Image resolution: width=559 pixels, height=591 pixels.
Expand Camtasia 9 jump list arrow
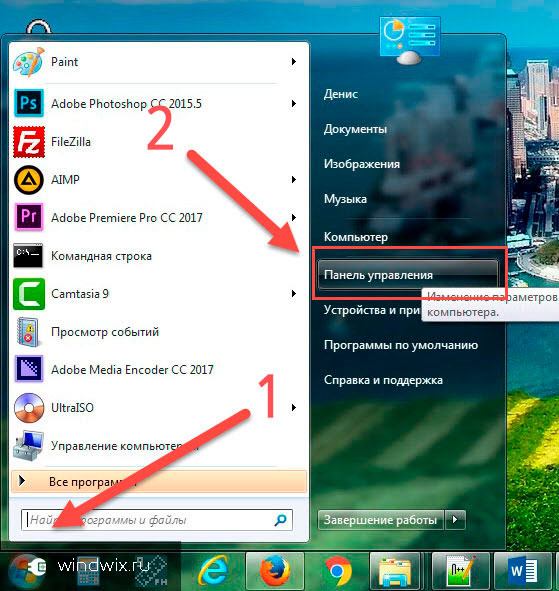(x=294, y=293)
